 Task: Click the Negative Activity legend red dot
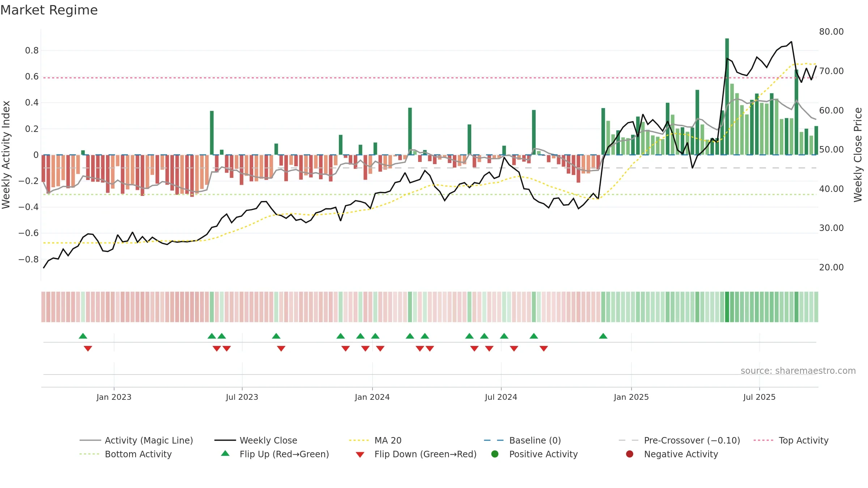coord(630,454)
